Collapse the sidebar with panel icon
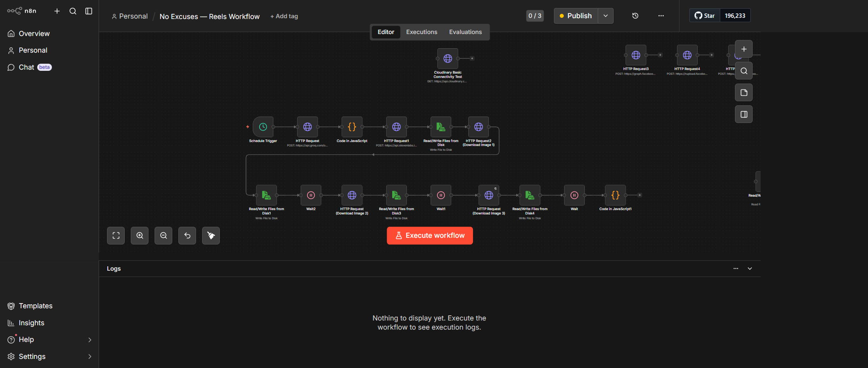The width and height of the screenshot is (868, 368). coord(89,11)
